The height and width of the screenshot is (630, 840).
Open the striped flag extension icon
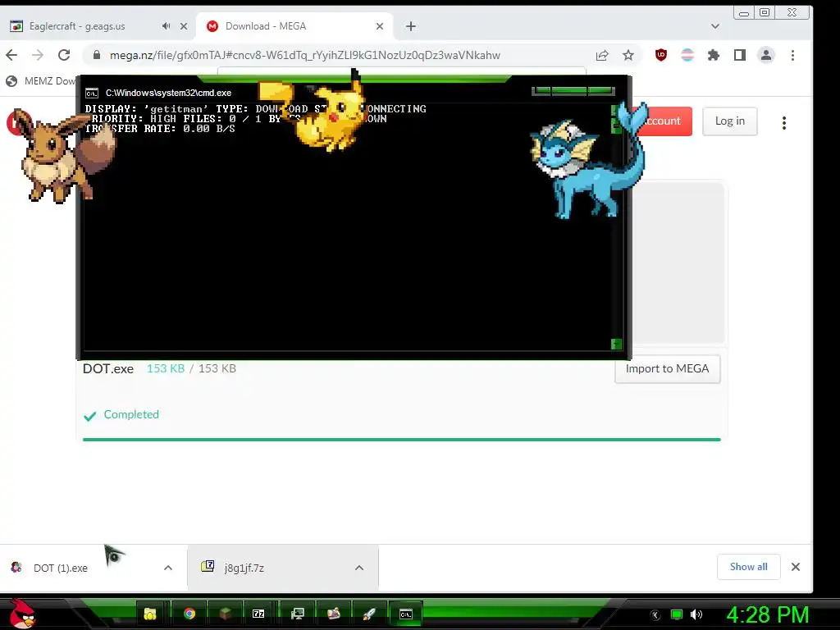687,55
